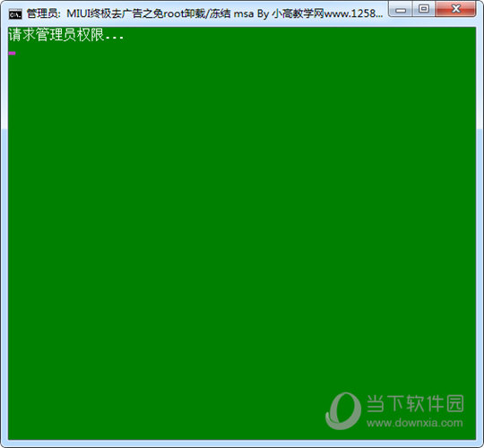Click the three dots after 请求管理员权限
Viewport: 484px width, 448px height.
click(115, 38)
